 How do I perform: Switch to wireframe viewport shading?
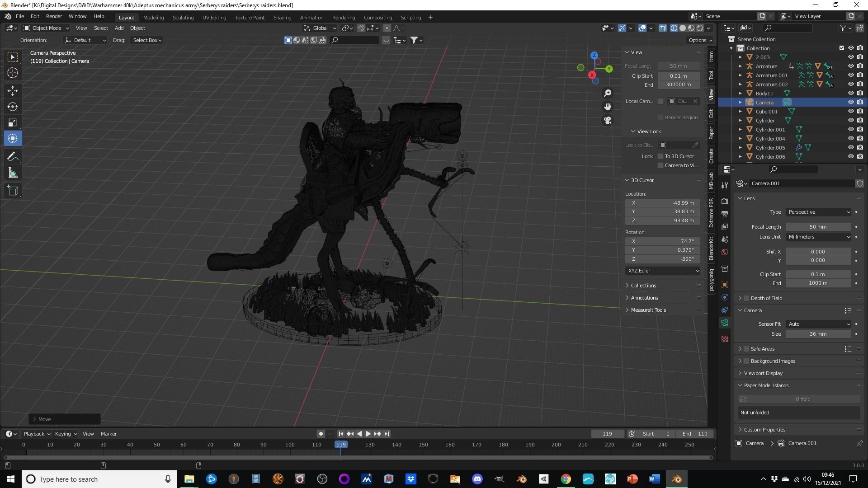coord(674,28)
